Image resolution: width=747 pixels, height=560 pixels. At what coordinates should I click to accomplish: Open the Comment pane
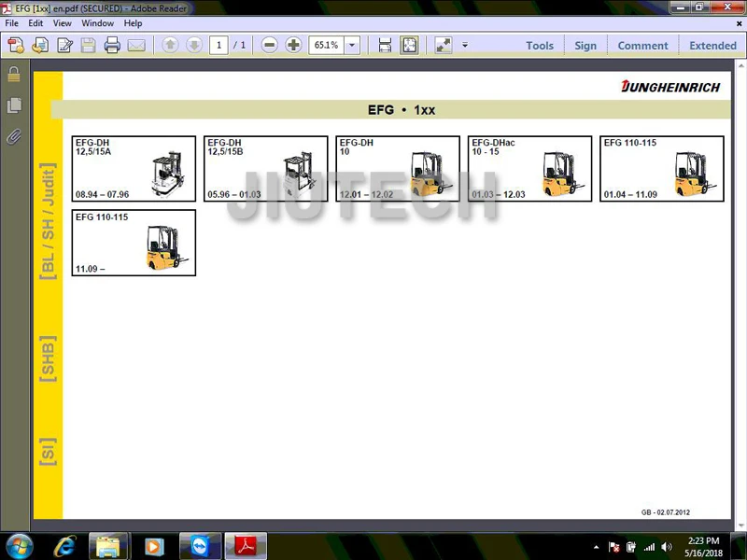click(642, 46)
